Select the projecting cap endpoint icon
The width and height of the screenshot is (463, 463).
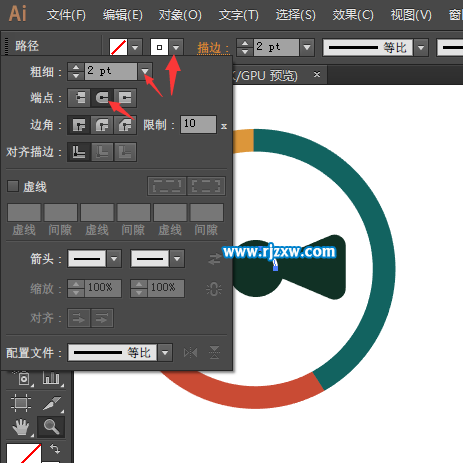(x=125, y=98)
